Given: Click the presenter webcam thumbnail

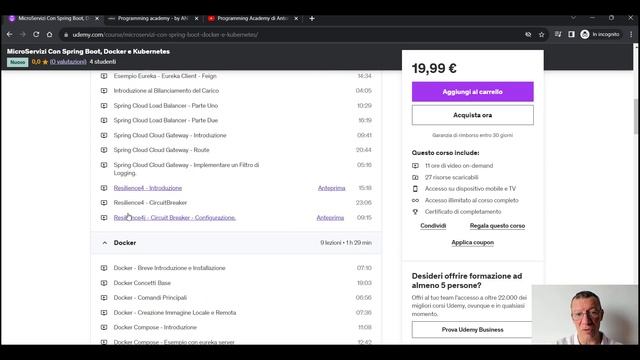Looking at the screenshot, I should point(584,315).
